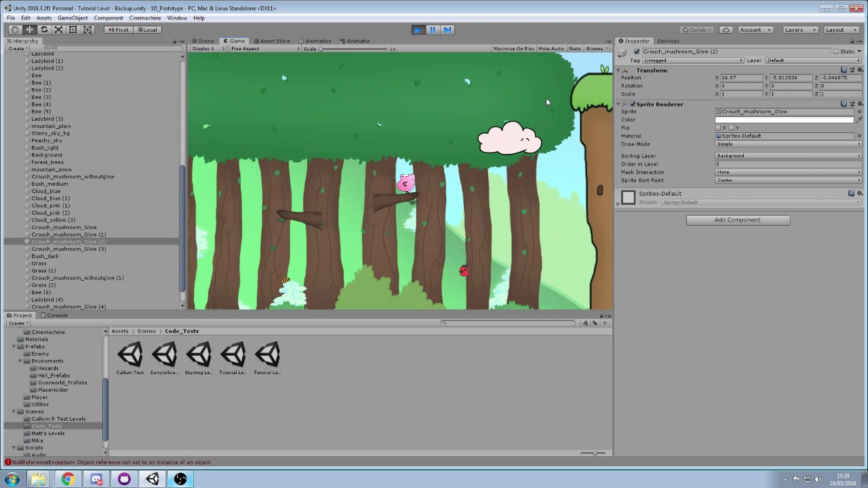Click Sprites-Default material gear icon
Viewport: 868px width, 488px height.
click(860, 194)
